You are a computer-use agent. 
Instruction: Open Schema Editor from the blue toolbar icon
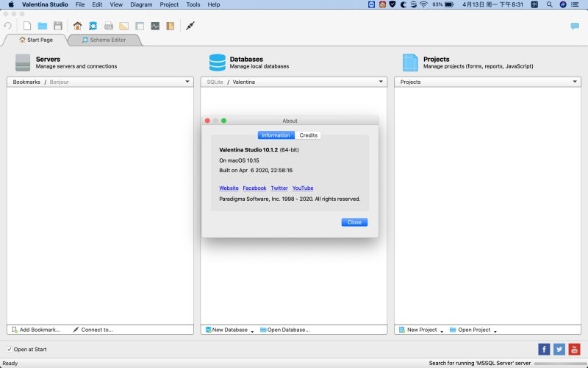93,26
